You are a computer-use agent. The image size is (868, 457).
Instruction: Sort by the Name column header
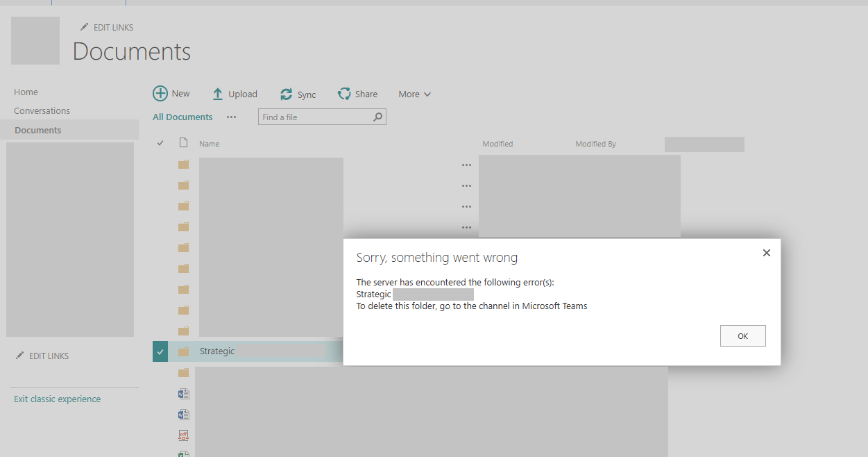(209, 144)
